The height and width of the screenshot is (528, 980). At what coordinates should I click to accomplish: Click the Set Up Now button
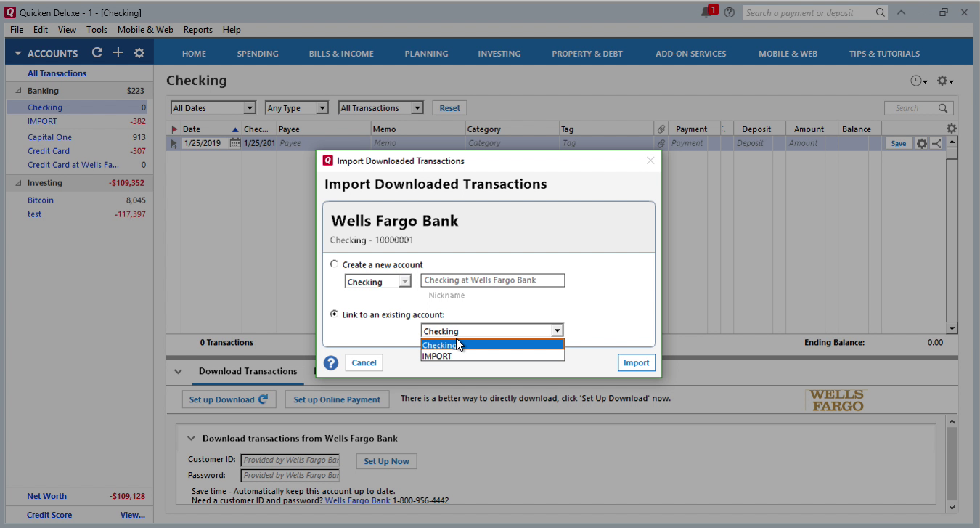tap(386, 461)
